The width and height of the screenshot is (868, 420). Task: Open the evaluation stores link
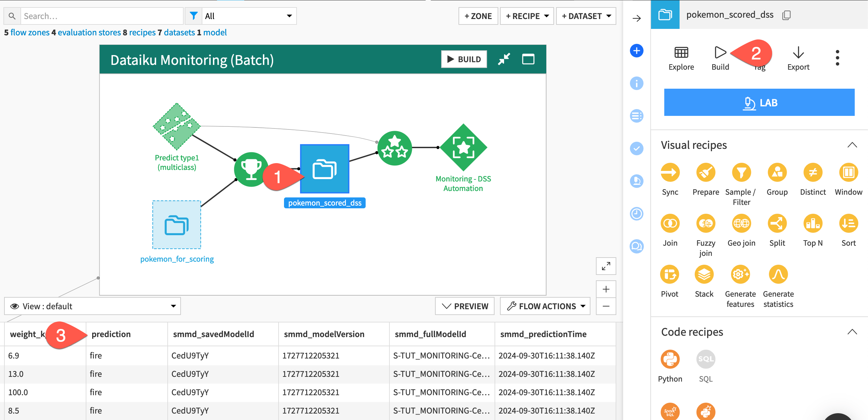coord(89,32)
